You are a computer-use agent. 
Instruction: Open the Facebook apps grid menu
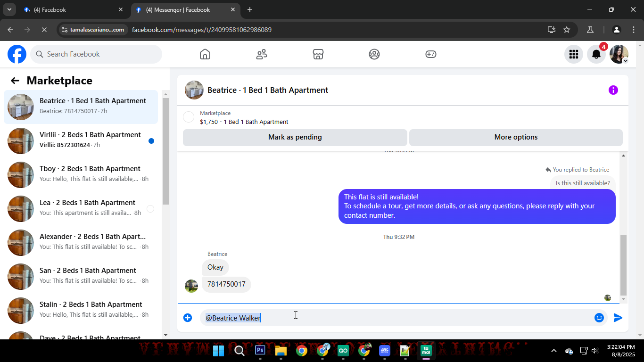574,54
